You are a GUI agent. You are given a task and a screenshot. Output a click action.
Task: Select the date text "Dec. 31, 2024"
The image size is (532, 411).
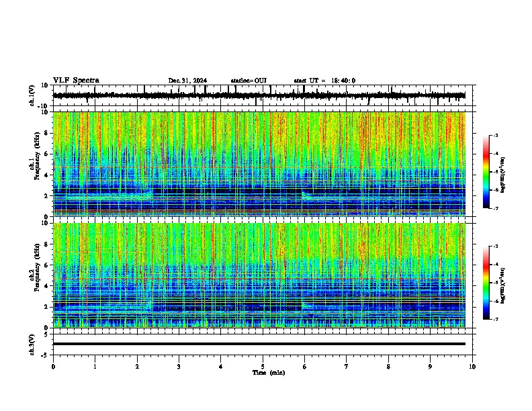click(187, 81)
